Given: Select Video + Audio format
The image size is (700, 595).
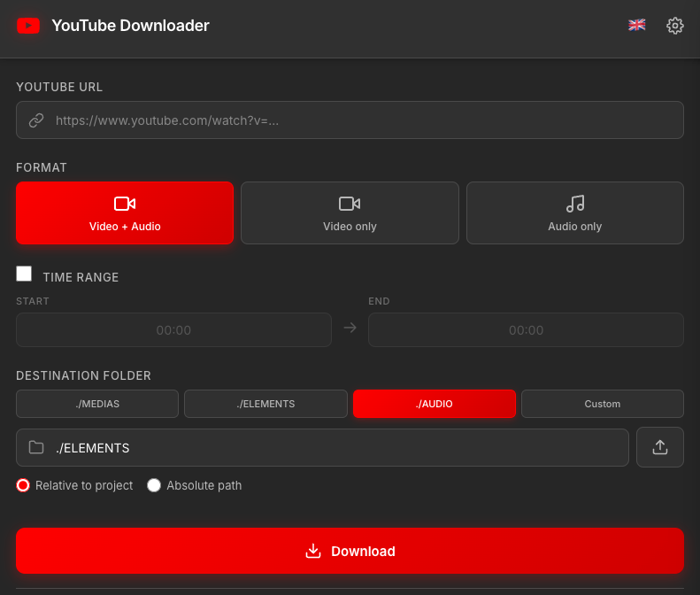Looking at the screenshot, I should click(x=125, y=212).
